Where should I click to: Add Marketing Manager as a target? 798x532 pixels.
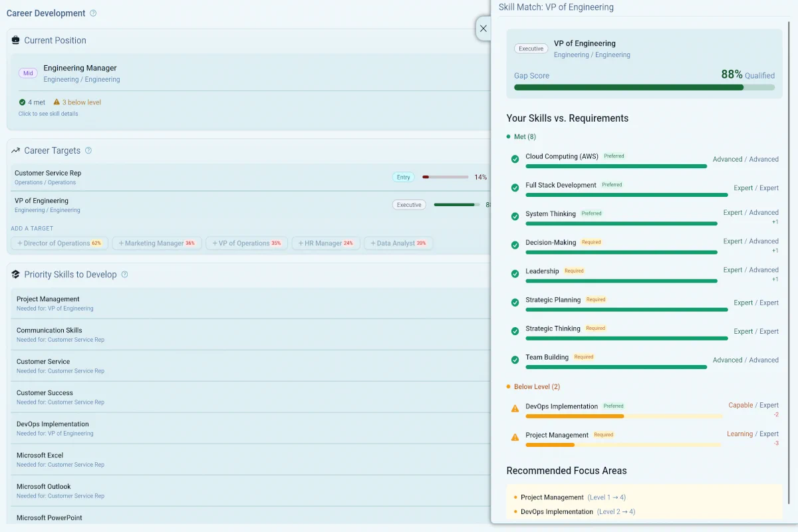157,243
